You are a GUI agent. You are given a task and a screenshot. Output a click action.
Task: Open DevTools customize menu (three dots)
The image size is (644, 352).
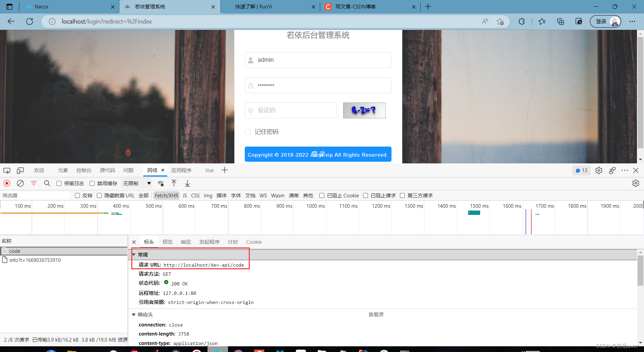click(625, 170)
